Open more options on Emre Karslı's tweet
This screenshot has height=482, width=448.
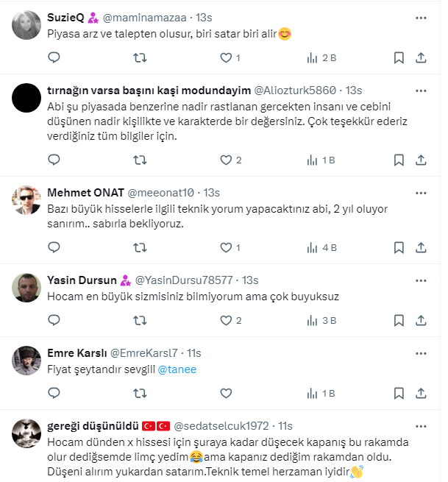pos(421,352)
